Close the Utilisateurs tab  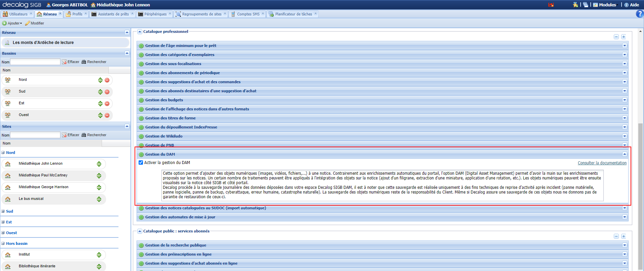coord(31,13)
